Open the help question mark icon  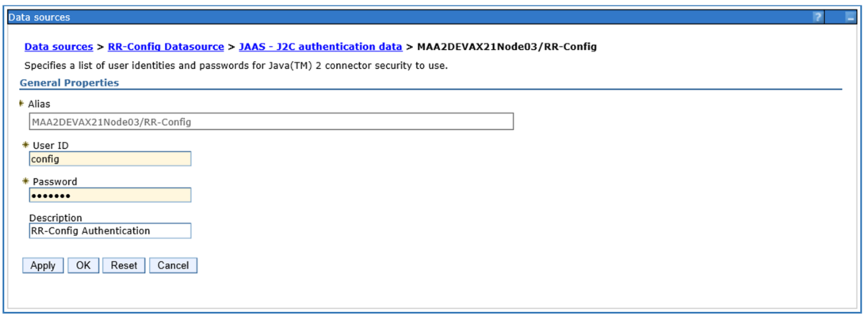(818, 17)
